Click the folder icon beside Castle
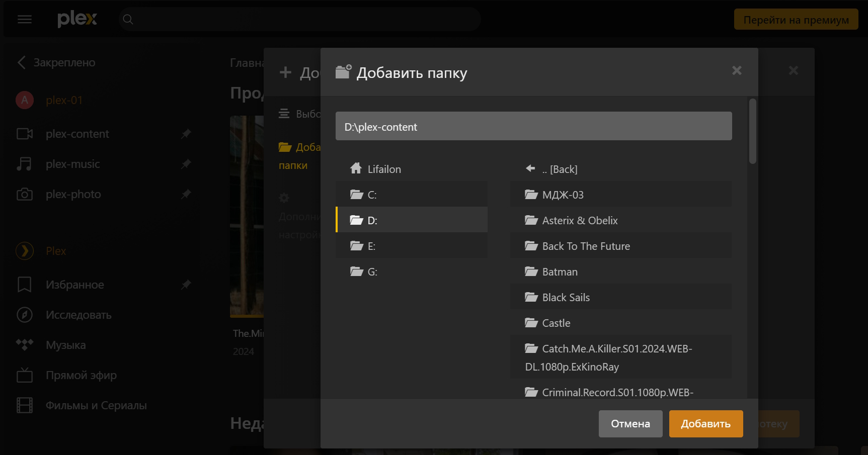The image size is (868, 455). coord(531,323)
